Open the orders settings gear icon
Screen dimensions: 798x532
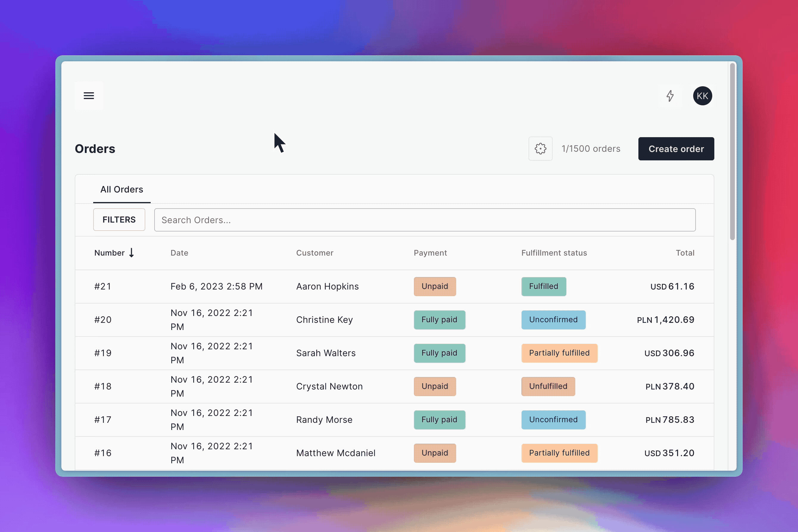540,148
